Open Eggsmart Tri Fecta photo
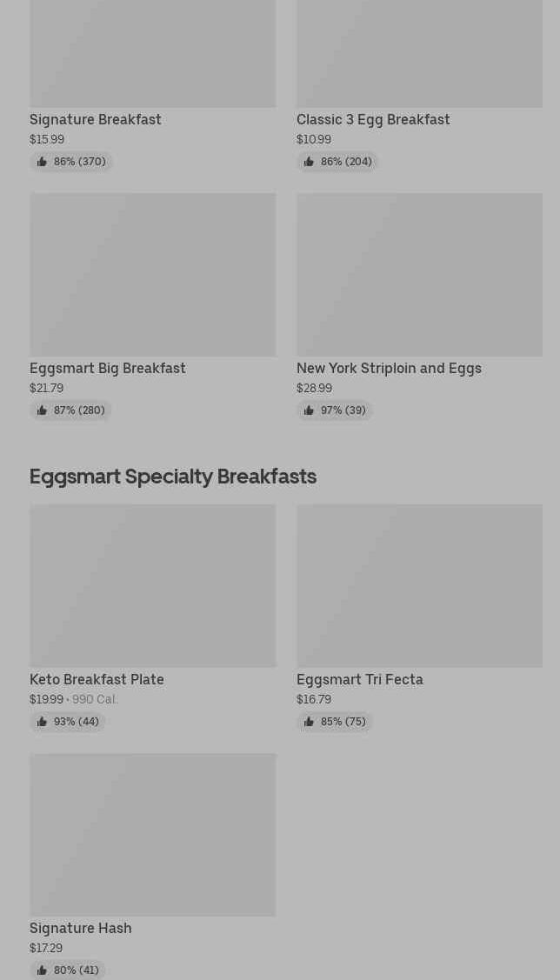 (419, 585)
